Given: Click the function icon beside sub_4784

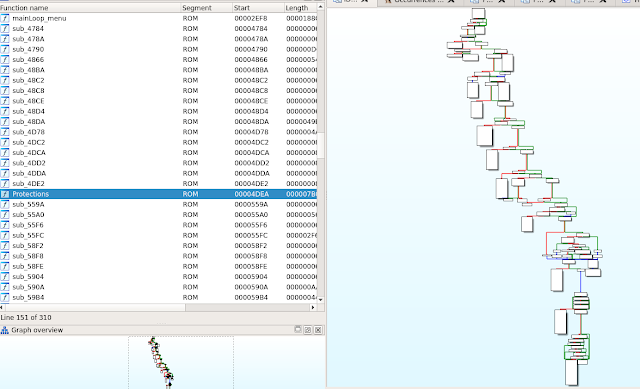Looking at the screenshot, I should coord(4,29).
